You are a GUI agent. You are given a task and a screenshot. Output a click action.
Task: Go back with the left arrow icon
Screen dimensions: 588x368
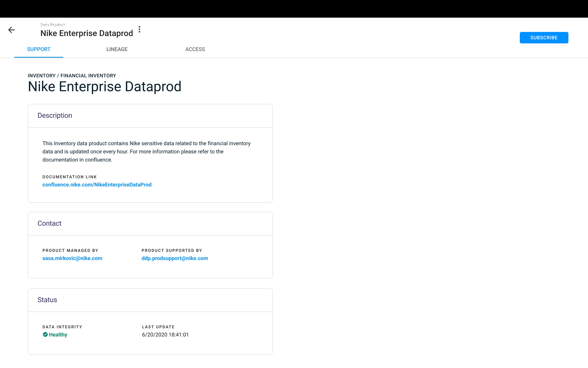[12, 30]
